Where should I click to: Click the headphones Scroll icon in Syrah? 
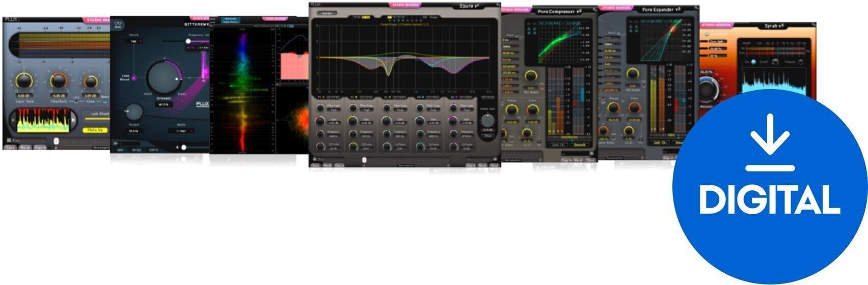click(775, 62)
